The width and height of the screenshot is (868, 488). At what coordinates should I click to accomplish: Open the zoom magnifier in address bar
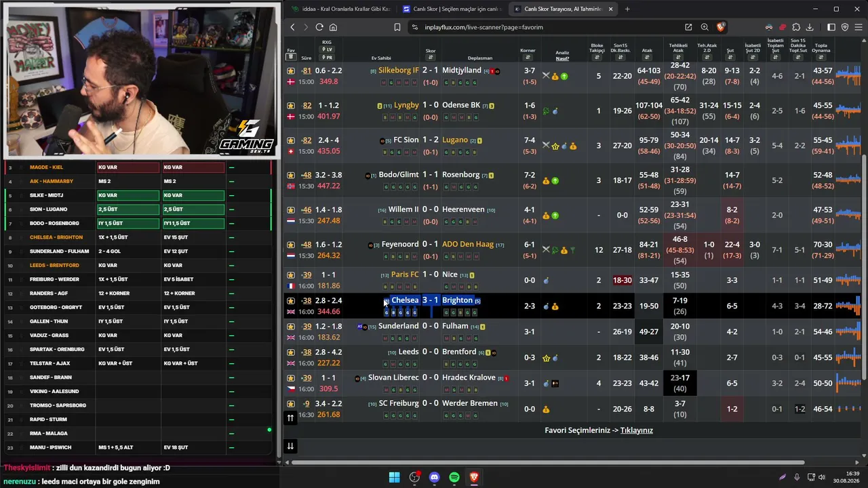[x=705, y=27]
